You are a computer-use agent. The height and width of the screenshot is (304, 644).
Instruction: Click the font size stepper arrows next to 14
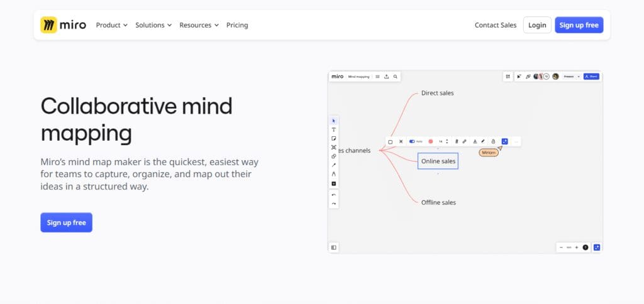(x=447, y=141)
